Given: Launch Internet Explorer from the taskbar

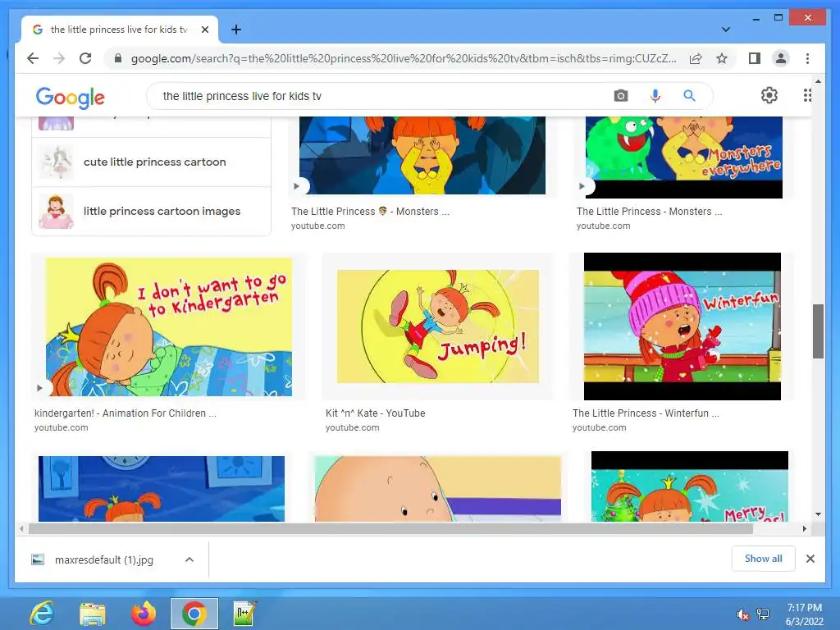Looking at the screenshot, I should [x=43, y=614].
